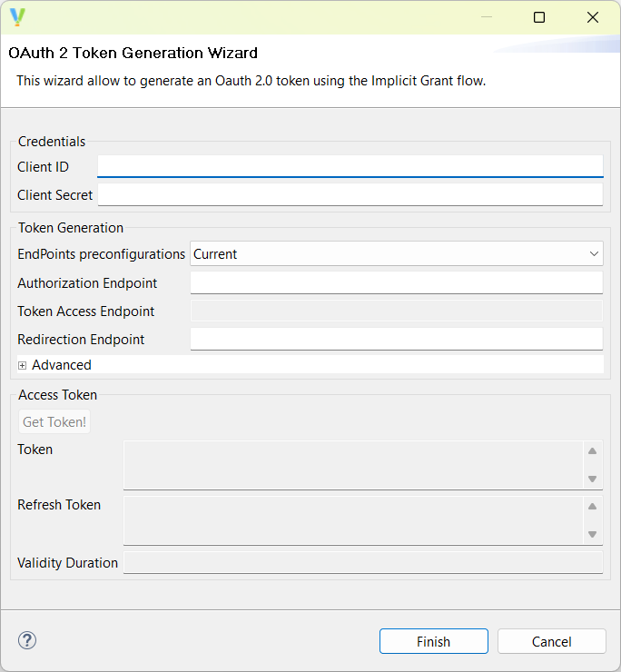This screenshot has height=672, width=621.
Task: Open the EndPoints preconfigurations dropdown
Action: click(397, 253)
